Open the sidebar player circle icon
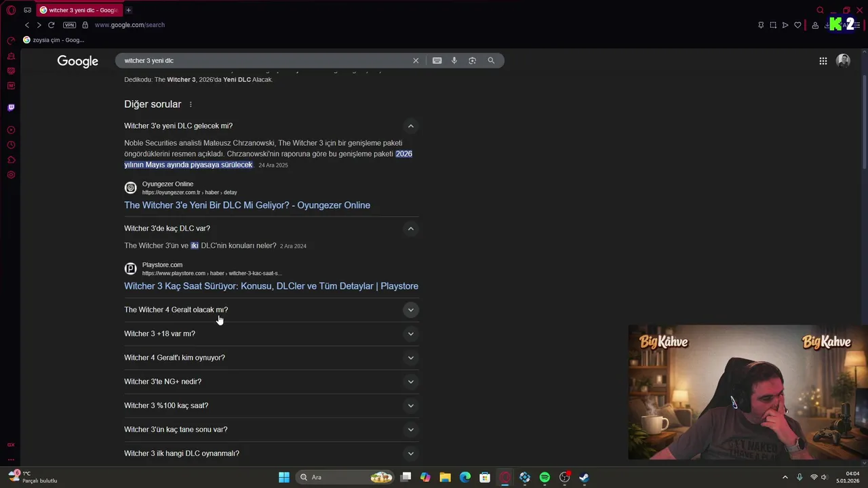The height and width of the screenshot is (488, 868). pyautogui.click(x=11, y=130)
